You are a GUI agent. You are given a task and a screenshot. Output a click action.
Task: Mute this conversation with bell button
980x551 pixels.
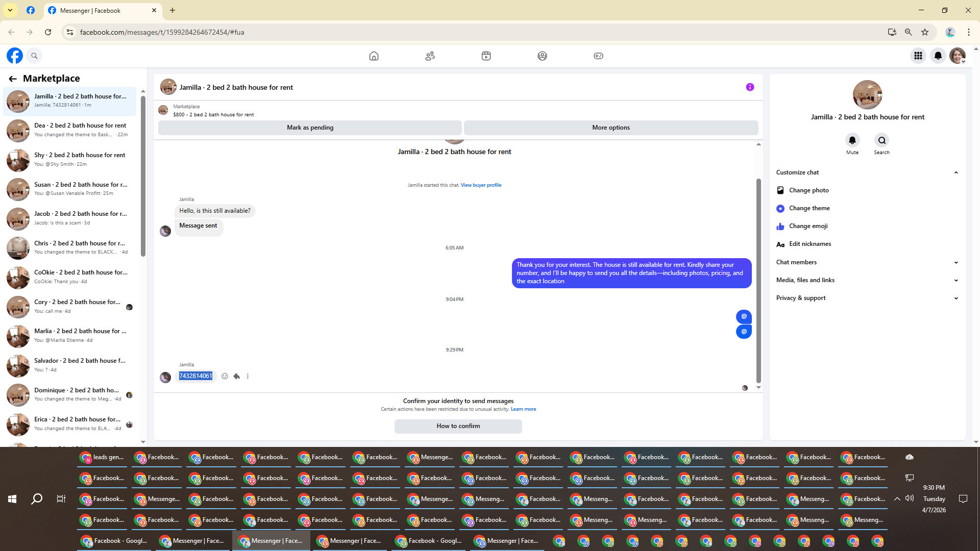(852, 140)
